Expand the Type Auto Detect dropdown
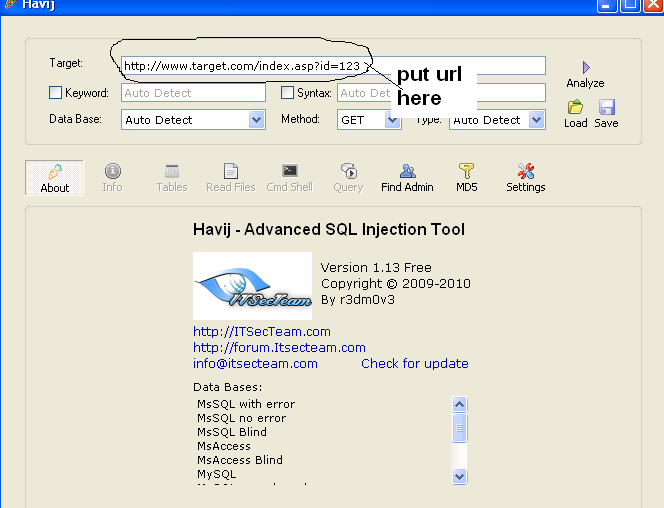 (537, 120)
